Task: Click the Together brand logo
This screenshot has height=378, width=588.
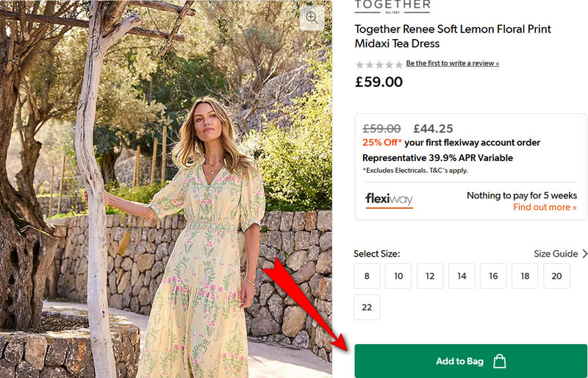Action: point(392,6)
